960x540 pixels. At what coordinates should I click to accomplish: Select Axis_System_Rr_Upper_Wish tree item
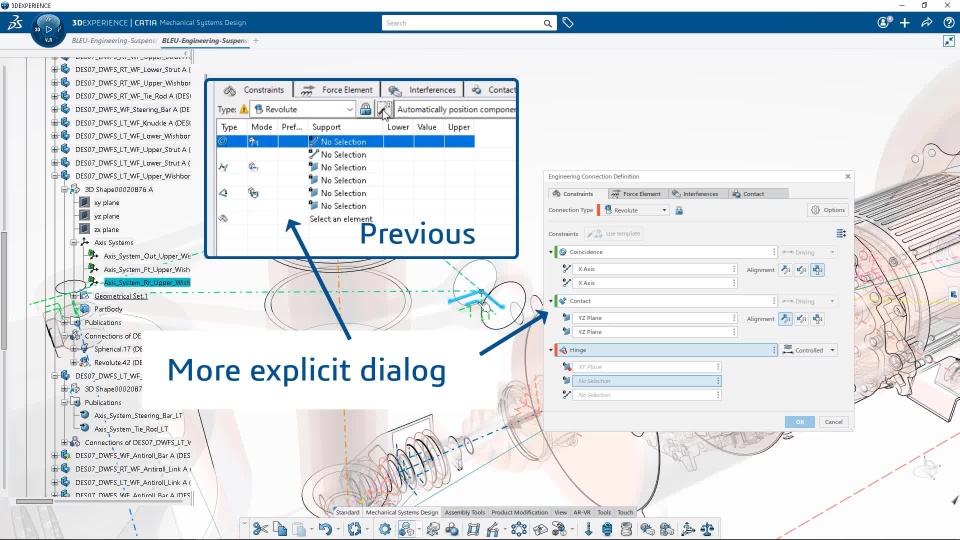pos(147,282)
